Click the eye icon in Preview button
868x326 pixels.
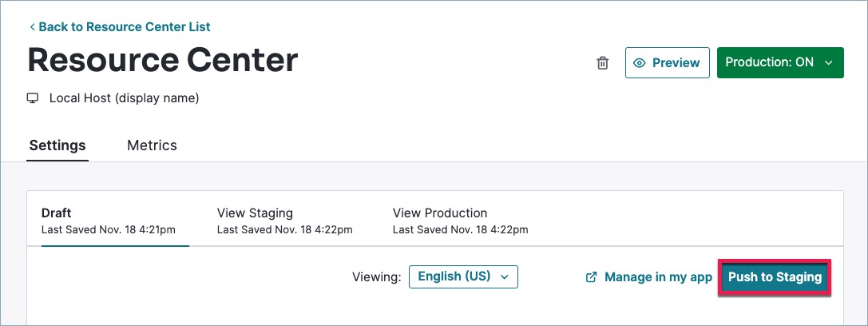(640, 63)
